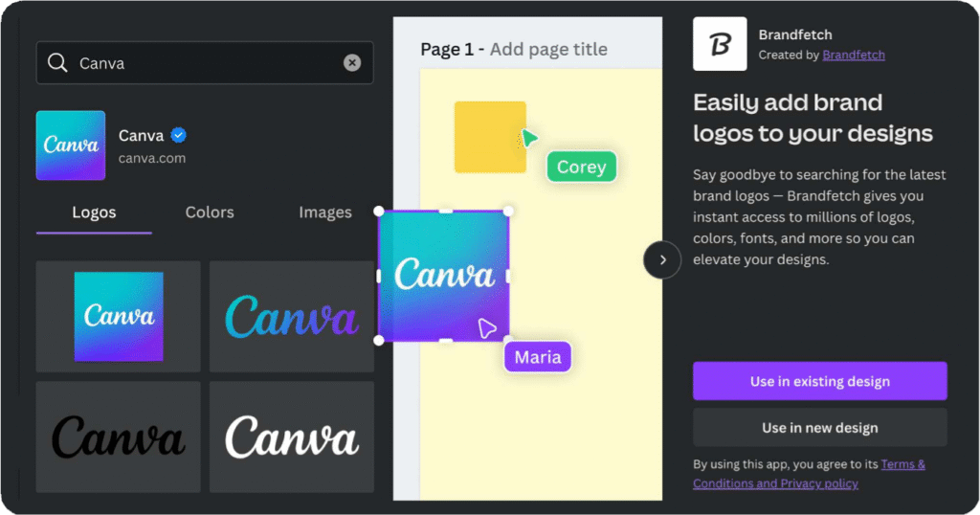980x515 pixels.
Task: Go to next preview with chevron
Action: pos(662,259)
